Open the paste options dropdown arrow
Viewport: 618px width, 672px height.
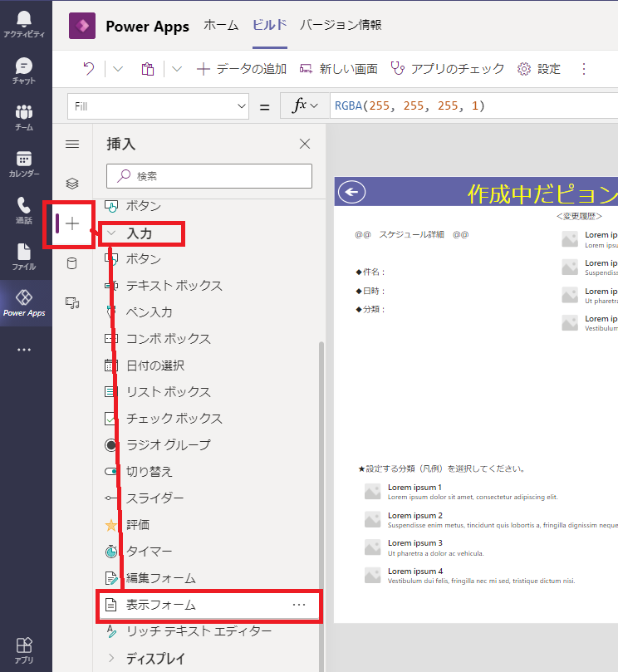(x=177, y=69)
